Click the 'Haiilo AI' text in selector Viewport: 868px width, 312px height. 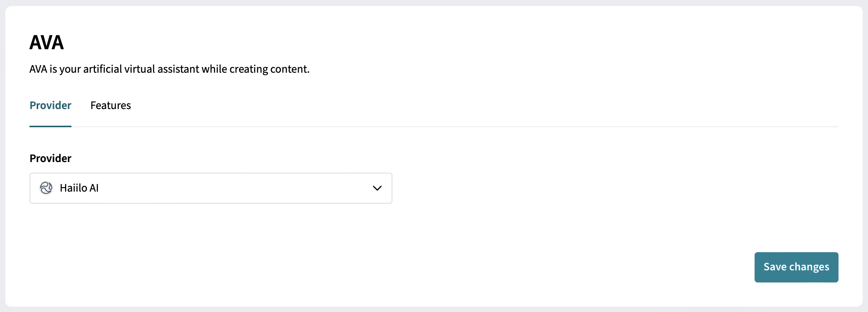[x=79, y=188]
